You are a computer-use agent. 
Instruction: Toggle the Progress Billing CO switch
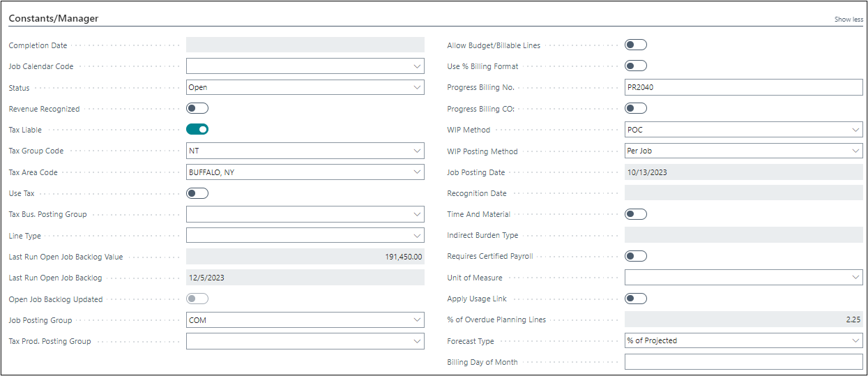pos(636,108)
